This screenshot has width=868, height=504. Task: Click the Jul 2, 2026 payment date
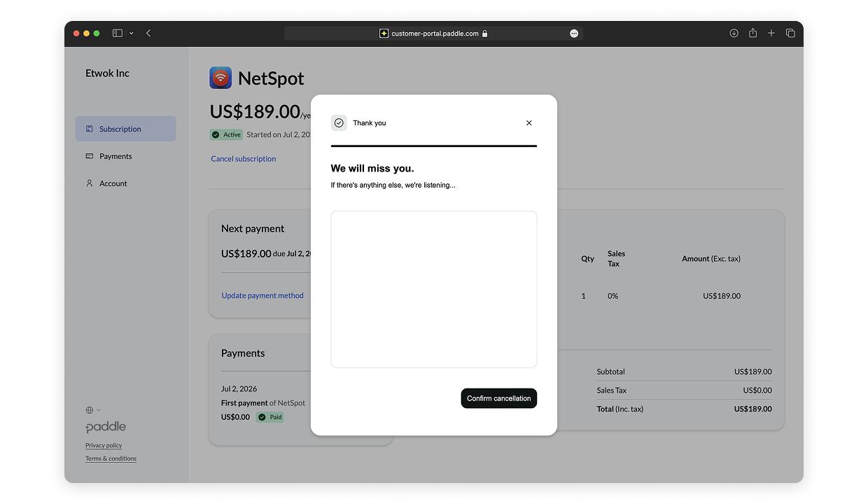[239, 388]
